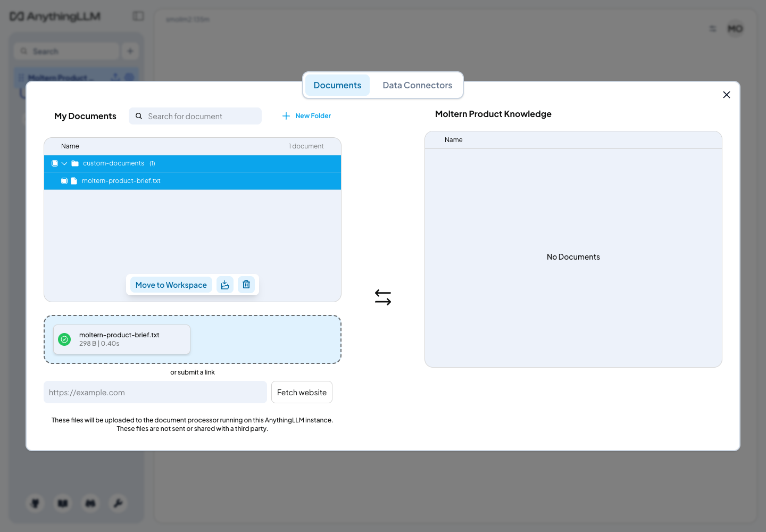The width and height of the screenshot is (766, 532).
Task: Click the plus button beside sidebar Search
Action: coord(130,51)
